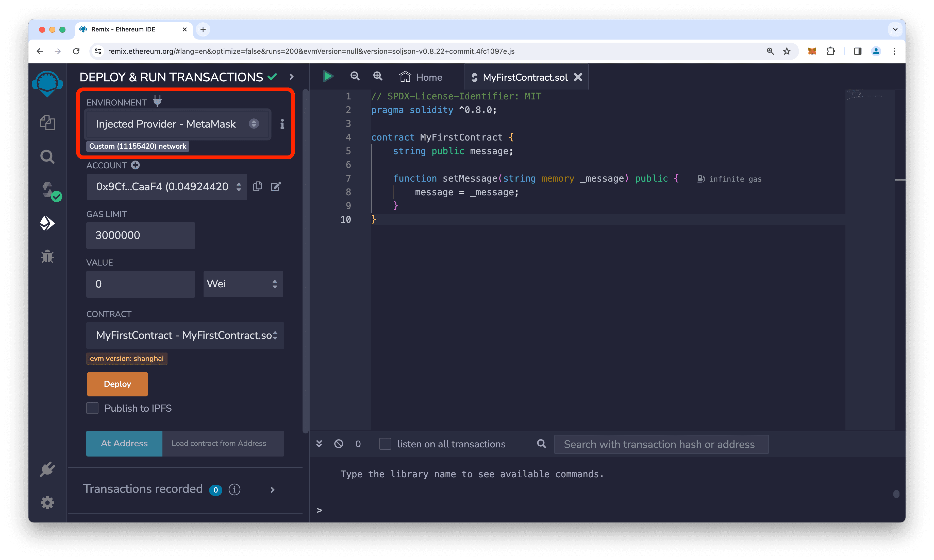
Task: Click the Deploy button
Action: (x=117, y=384)
